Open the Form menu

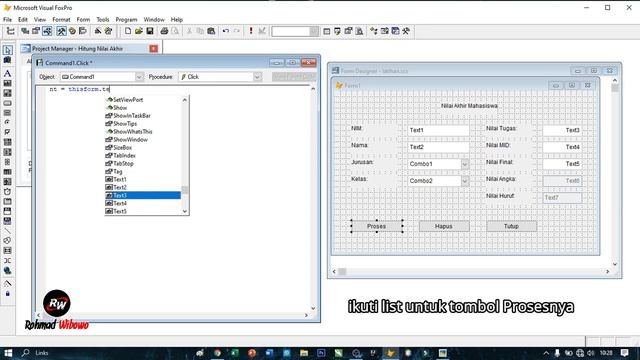click(83, 20)
